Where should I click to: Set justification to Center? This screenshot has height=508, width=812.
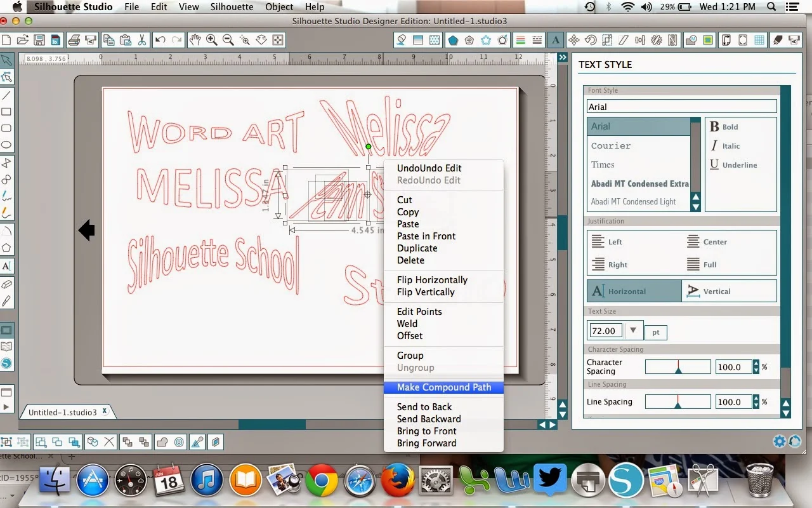(707, 241)
